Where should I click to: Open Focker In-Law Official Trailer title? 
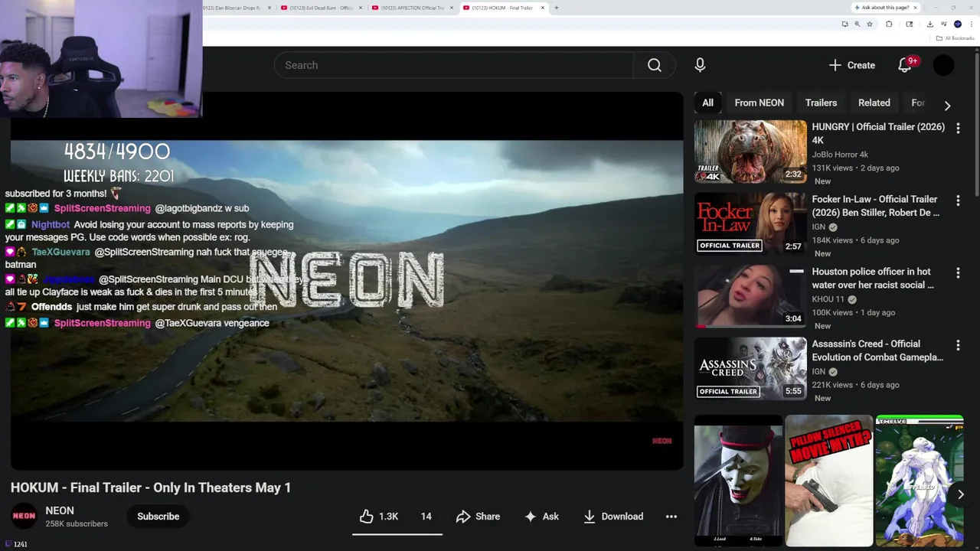876,206
